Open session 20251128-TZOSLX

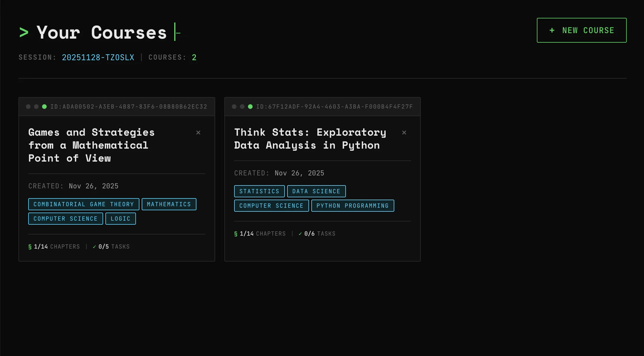tap(98, 57)
